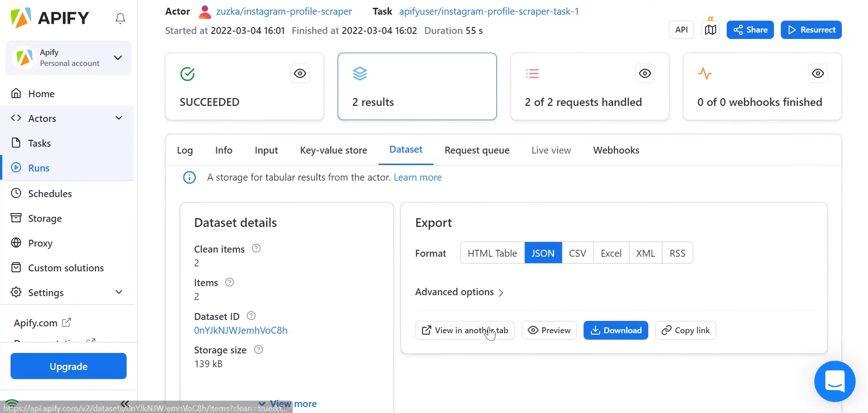Open dataset ID 0nYJkNJWJemhVoC8h link
Screen dimensions: 868x413
click(x=241, y=330)
